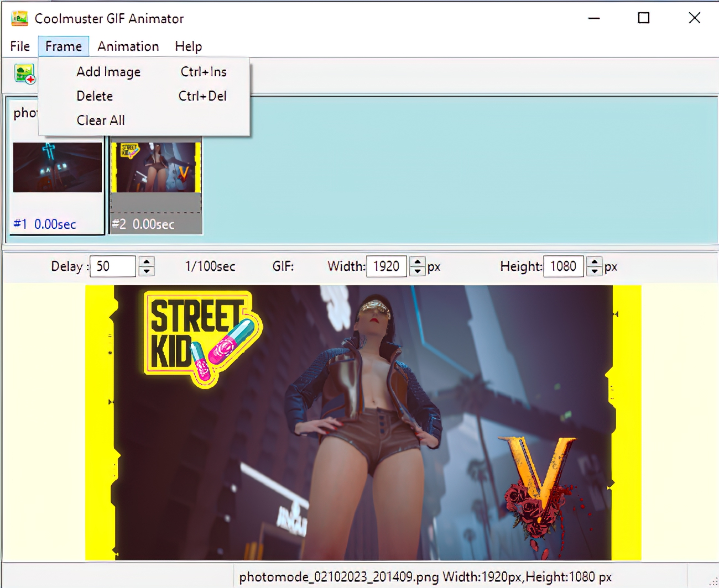
Task: Click the '#2 0.00sec' frame label
Action: [143, 224]
